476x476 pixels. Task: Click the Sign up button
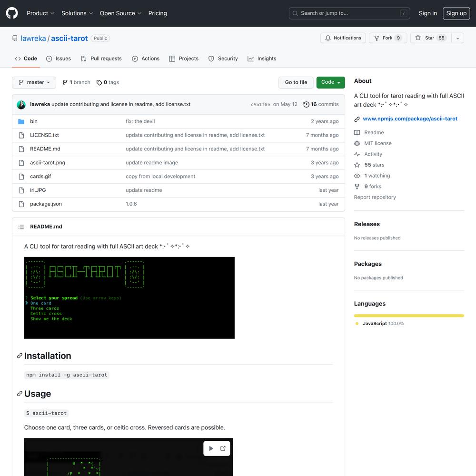click(456, 13)
